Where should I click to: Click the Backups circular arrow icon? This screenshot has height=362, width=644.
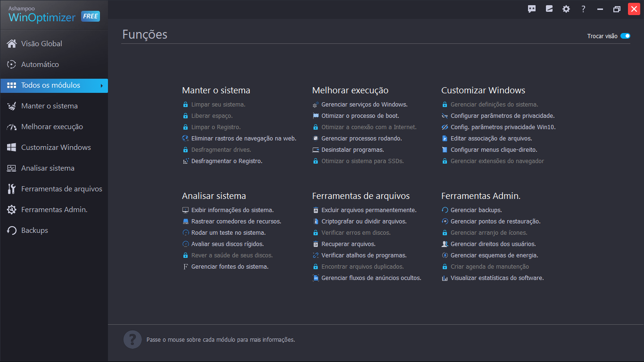[12, 230]
